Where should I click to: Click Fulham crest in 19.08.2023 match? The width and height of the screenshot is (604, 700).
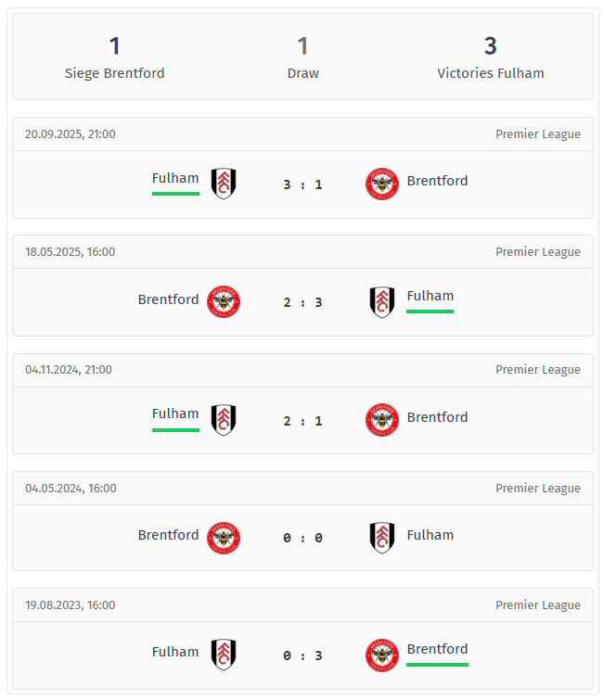[x=223, y=655]
